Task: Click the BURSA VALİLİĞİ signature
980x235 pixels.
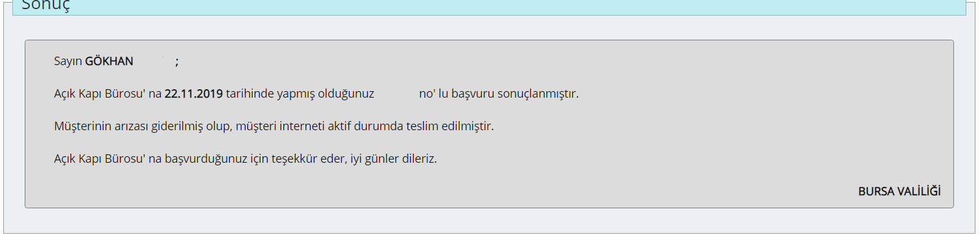Action: (899, 191)
